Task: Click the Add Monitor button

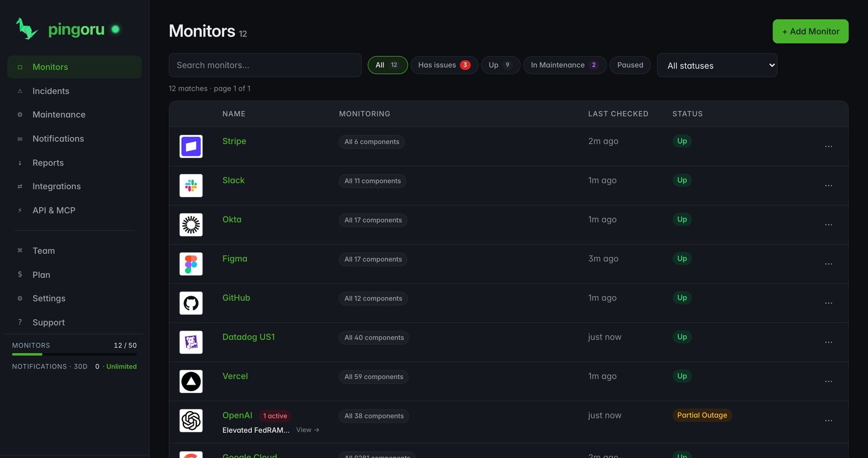Action: [x=810, y=31]
